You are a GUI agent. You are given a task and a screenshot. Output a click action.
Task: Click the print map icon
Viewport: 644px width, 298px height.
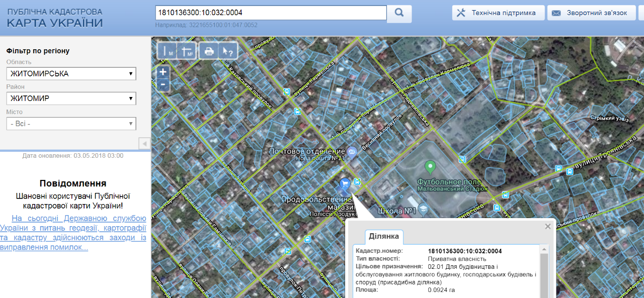[x=209, y=51]
